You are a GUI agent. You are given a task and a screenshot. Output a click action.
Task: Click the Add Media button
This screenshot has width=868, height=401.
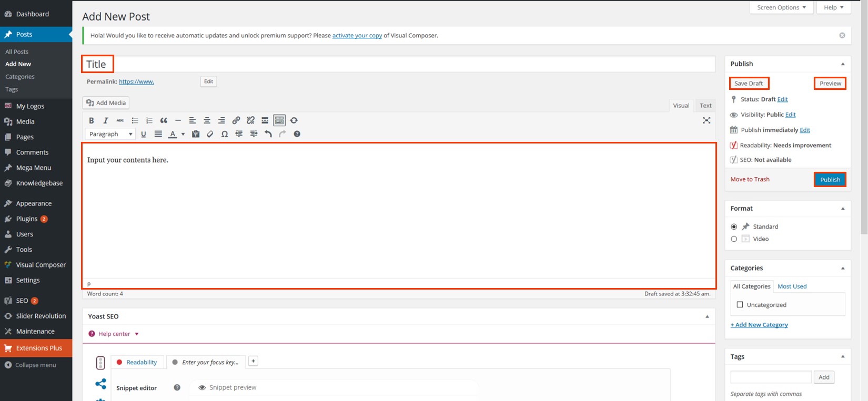click(x=106, y=103)
